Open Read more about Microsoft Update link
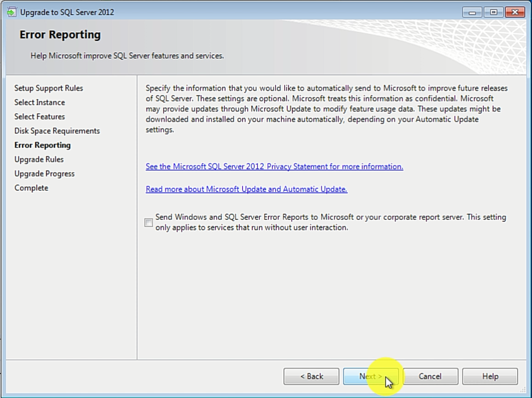Viewport: 532px width, 398px height. tap(246, 189)
